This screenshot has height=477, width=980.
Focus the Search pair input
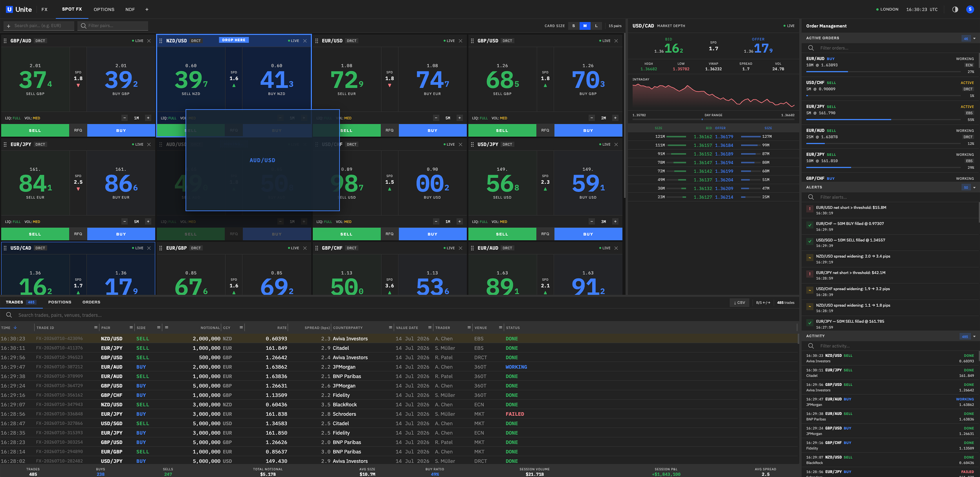(x=39, y=26)
